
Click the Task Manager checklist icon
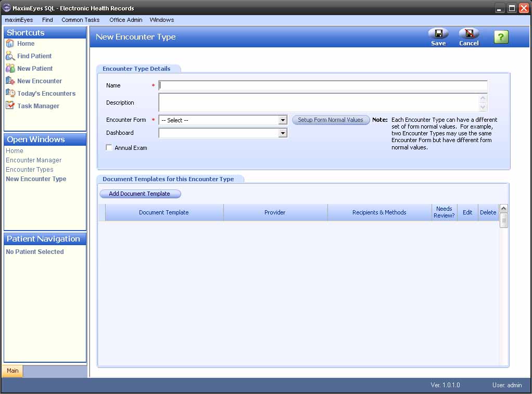coord(10,106)
